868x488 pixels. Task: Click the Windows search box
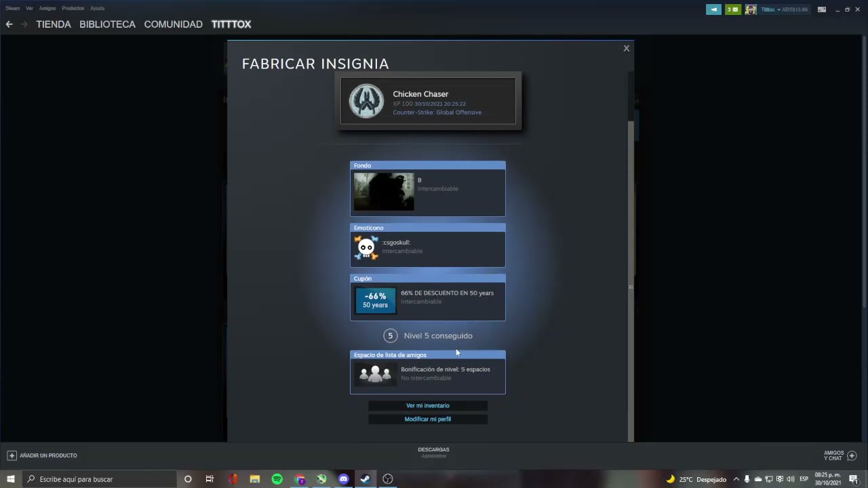[99, 479]
